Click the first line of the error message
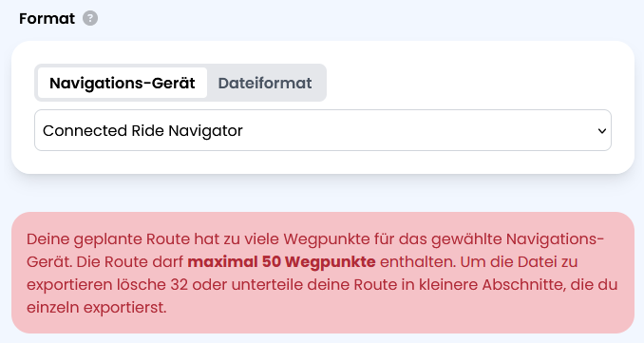 coord(315,239)
